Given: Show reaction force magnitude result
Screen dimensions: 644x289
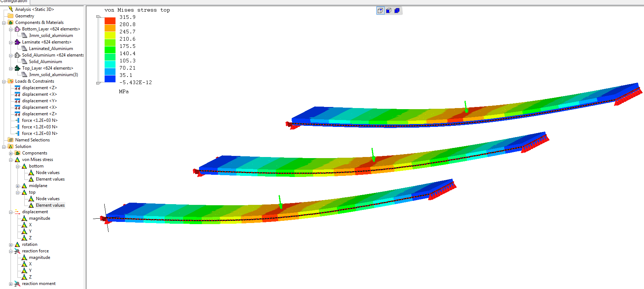Looking at the screenshot, I should click(40, 257).
